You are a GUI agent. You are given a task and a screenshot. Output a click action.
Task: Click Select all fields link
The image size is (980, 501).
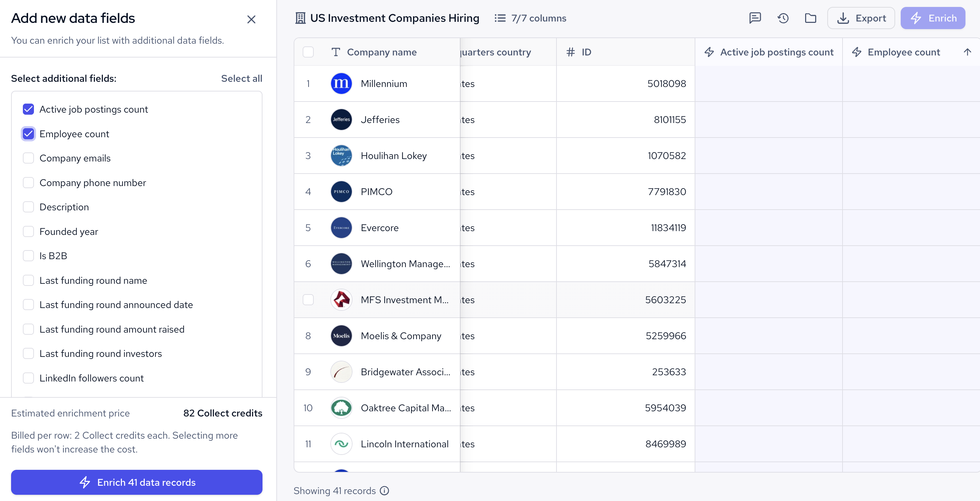point(242,78)
